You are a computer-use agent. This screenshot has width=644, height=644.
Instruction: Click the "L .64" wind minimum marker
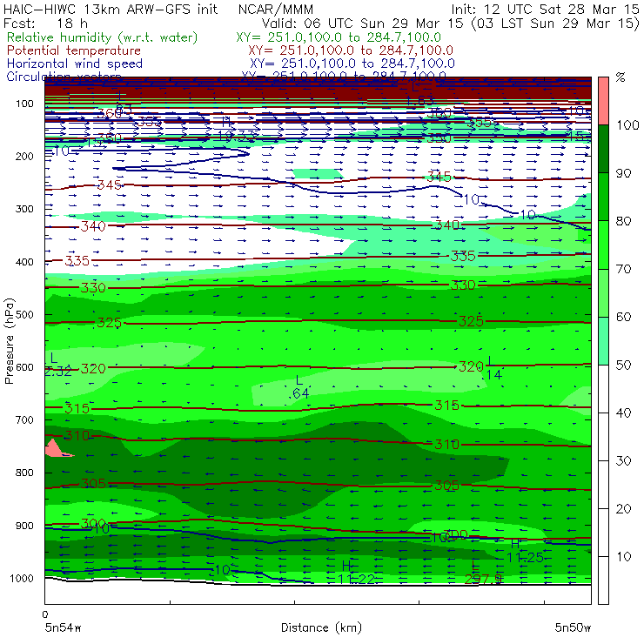pos(299,387)
